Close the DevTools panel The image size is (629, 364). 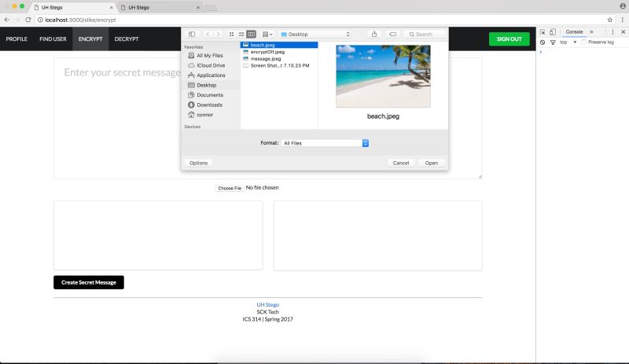623,32
